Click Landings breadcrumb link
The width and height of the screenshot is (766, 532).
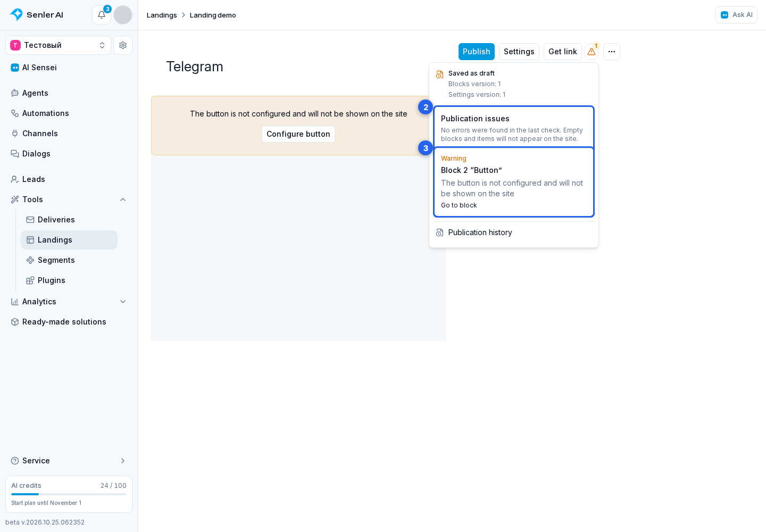[162, 15]
